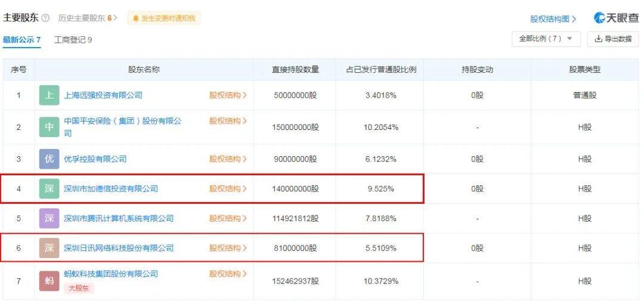644x304 pixels.
Task: Open 股权结构 for 深圳市腾讯计算机系统有限公司
Action: (x=228, y=218)
